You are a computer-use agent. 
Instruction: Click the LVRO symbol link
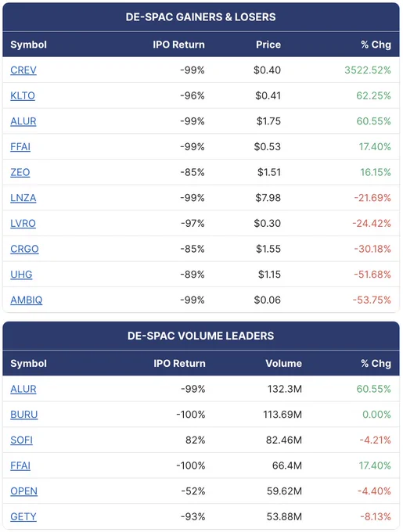tap(23, 223)
